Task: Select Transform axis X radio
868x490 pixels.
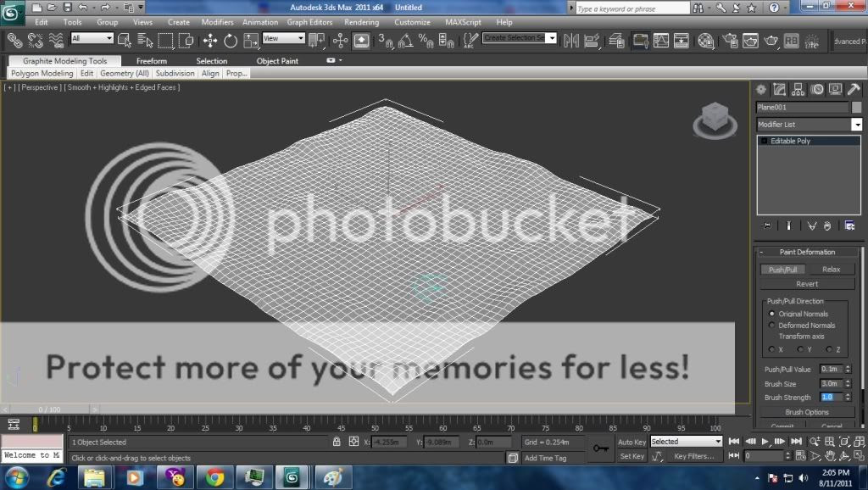Action: pos(771,349)
